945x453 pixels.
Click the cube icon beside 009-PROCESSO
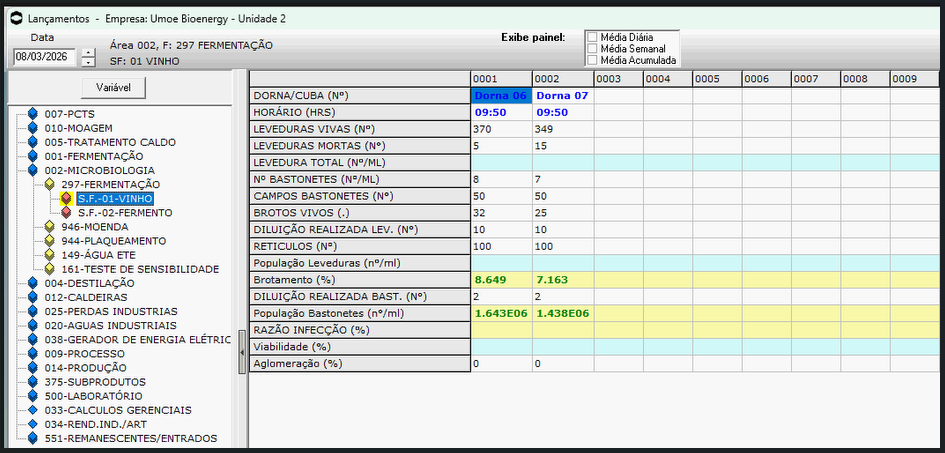coord(33,354)
